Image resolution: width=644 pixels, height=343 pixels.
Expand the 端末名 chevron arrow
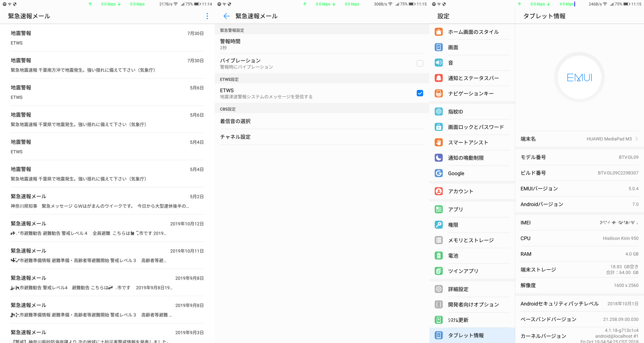636,139
